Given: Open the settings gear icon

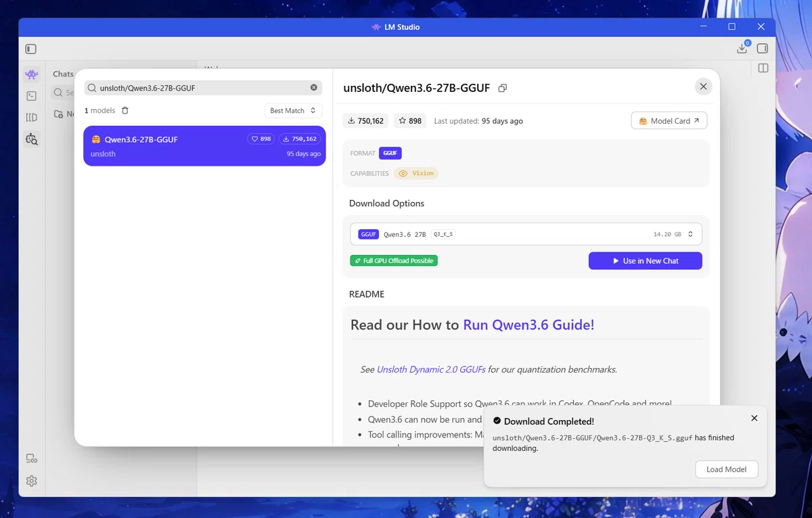Looking at the screenshot, I should [31, 481].
